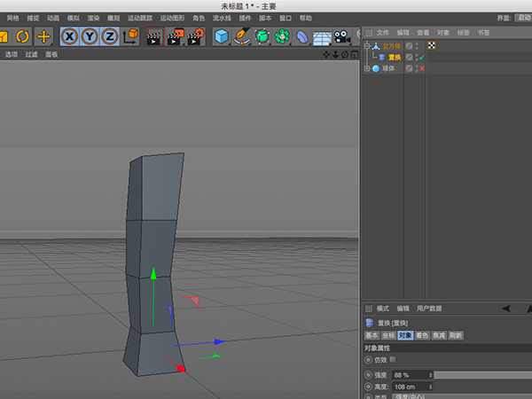The width and height of the screenshot is (532, 399).
Task: Toggle the green checkmark enabling 置换
Action: click(422, 58)
